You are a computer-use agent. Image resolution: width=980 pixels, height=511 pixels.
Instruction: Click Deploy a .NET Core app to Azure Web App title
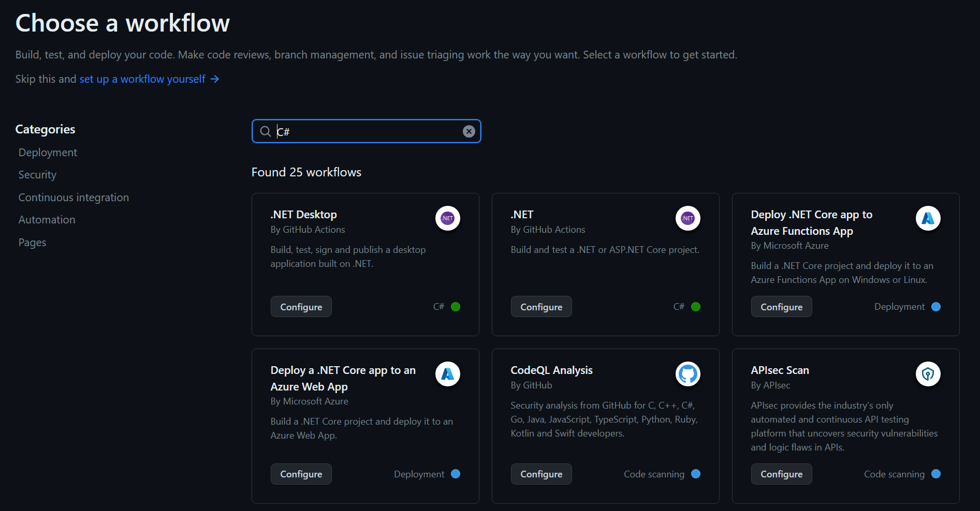[343, 379]
